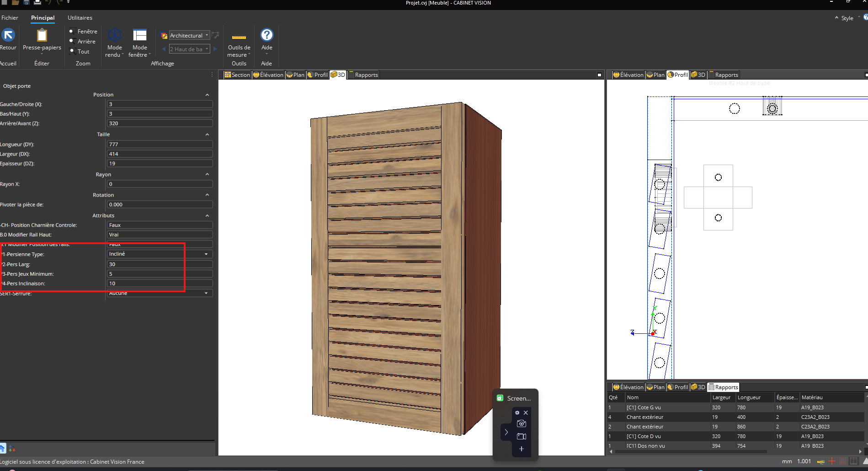
Task: Select the Tout zoom option
Action: click(80, 52)
